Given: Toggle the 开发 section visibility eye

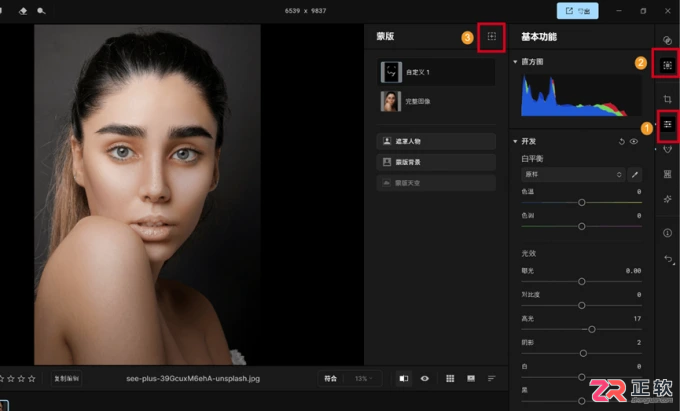Looking at the screenshot, I should pos(634,142).
